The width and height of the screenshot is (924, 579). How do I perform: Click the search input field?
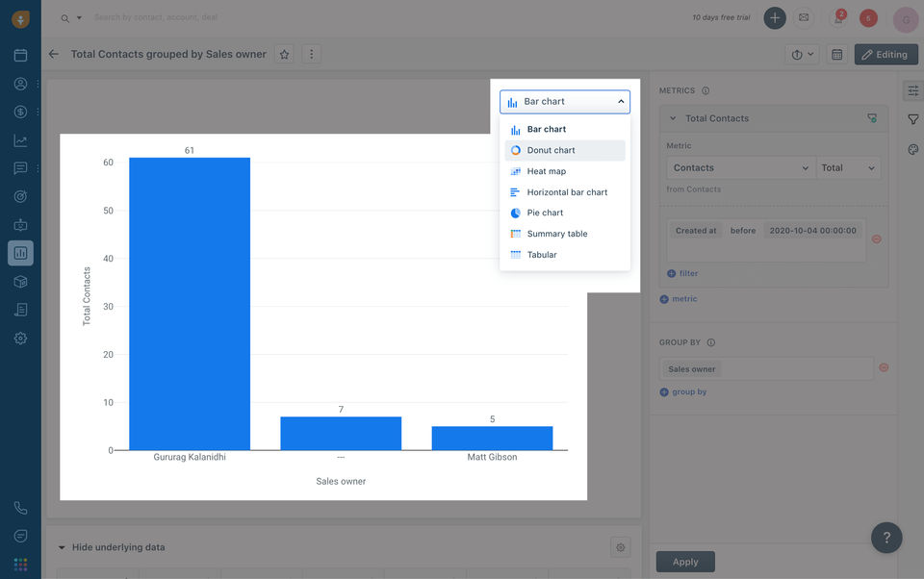click(x=156, y=17)
